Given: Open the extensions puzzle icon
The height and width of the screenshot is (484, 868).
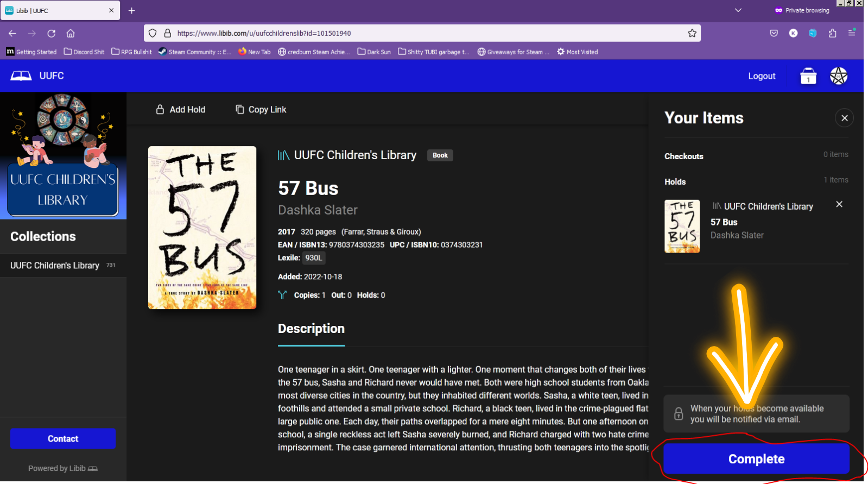Looking at the screenshot, I should [x=832, y=33].
